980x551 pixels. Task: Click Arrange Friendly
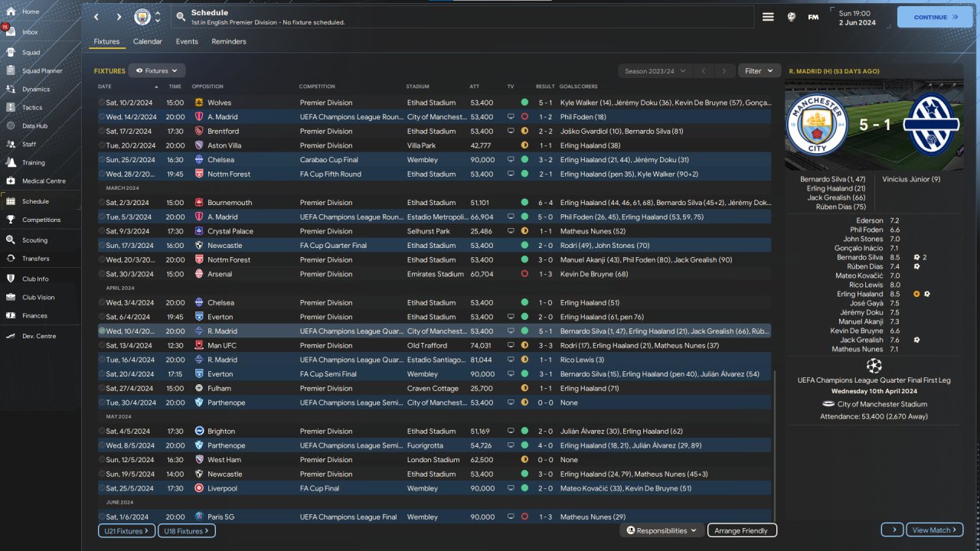[742, 530]
